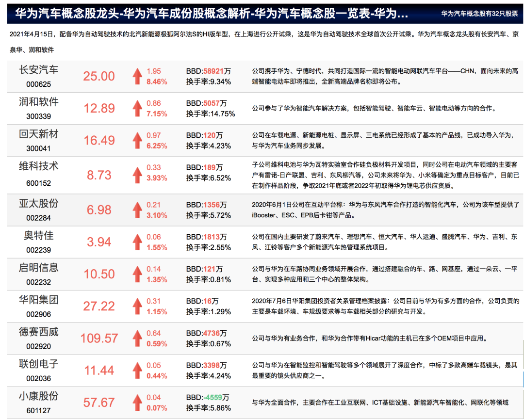The width and height of the screenshot is (524, 420).
Task: Click the up arrow in 维科技术 row
Action: point(137,176)
